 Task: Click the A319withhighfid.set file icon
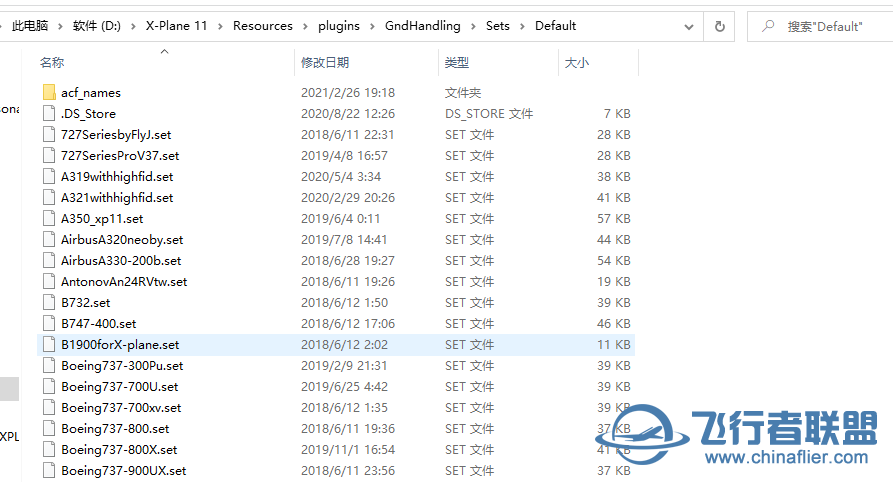tap(50, 177)
